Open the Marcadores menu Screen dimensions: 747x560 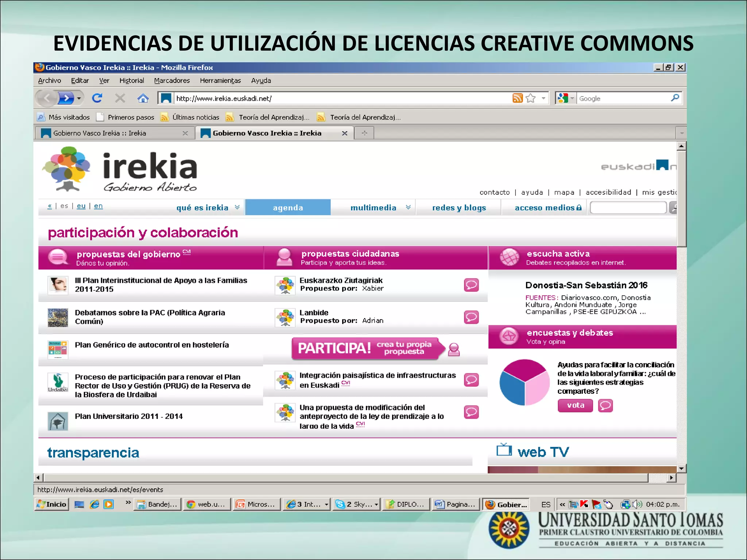click(x=172, y=80)
